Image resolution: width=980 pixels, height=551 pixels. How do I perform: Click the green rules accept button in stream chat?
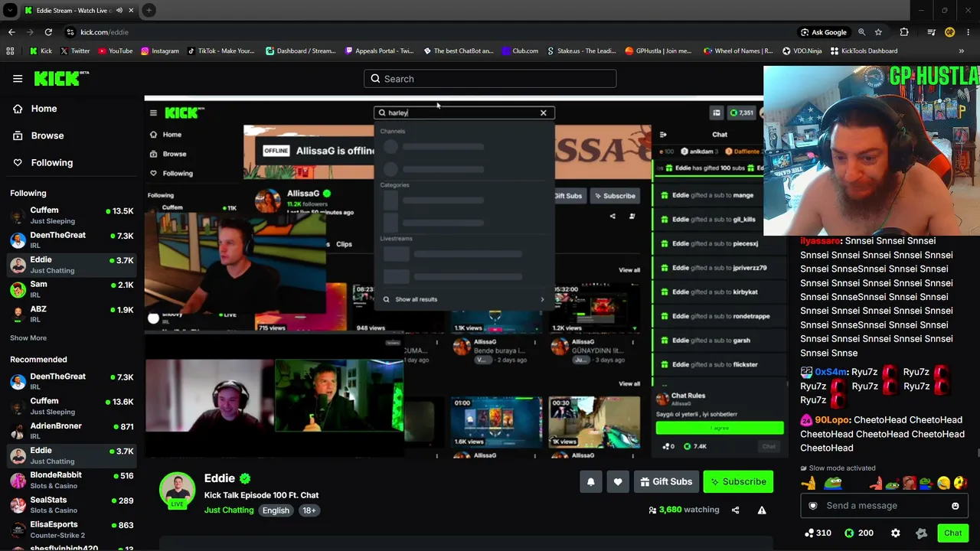coord(720,429)
